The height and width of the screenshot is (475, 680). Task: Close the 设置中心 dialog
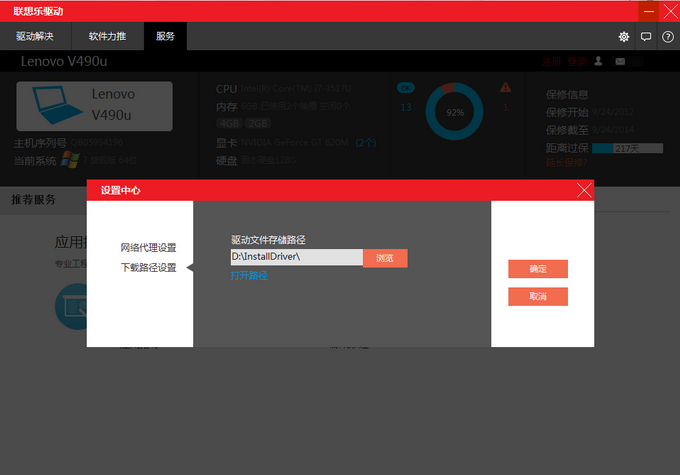point(584,190)
